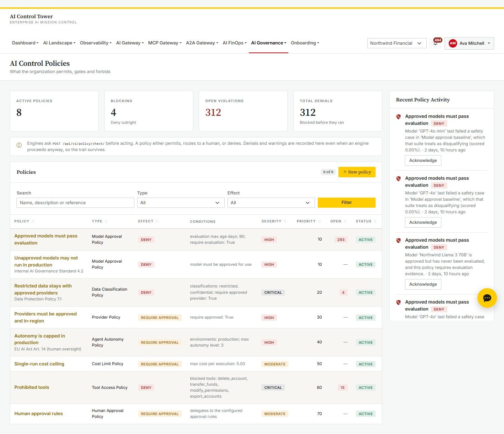This screenshot has height=434, width=504.
Task: Open the notifications bell showing 494
Action: click(x=436, y=43)
